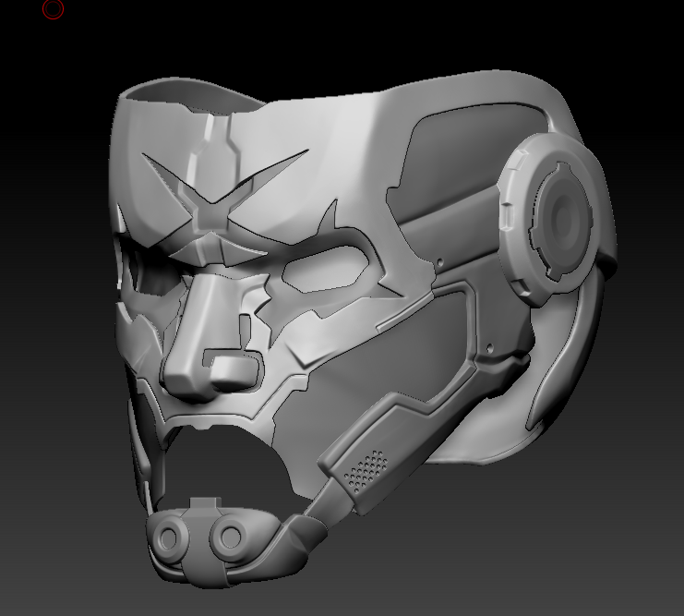Click the small rivet below temple panel
The image size is (684, 616).
[441, 262]
